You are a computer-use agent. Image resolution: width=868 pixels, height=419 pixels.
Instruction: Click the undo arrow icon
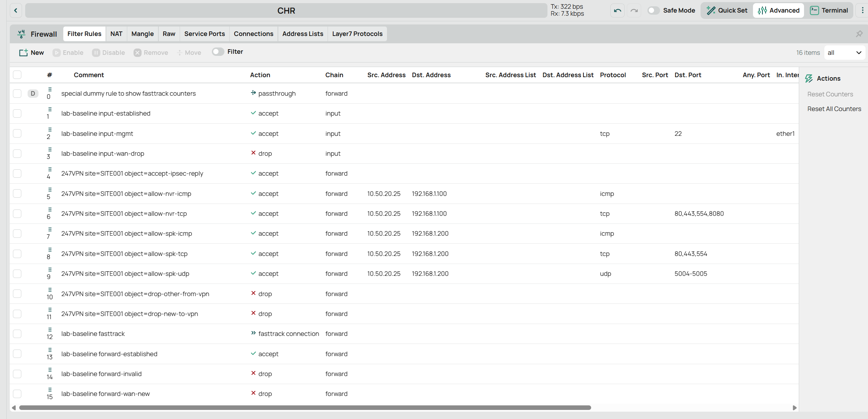[x=618, y=10]
